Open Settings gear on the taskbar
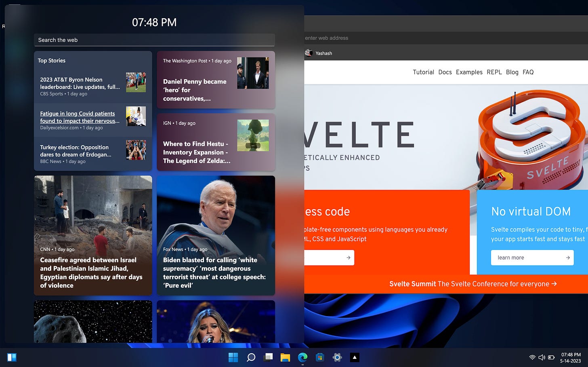This screenshot has width=588, height=367. coord(337,357)
